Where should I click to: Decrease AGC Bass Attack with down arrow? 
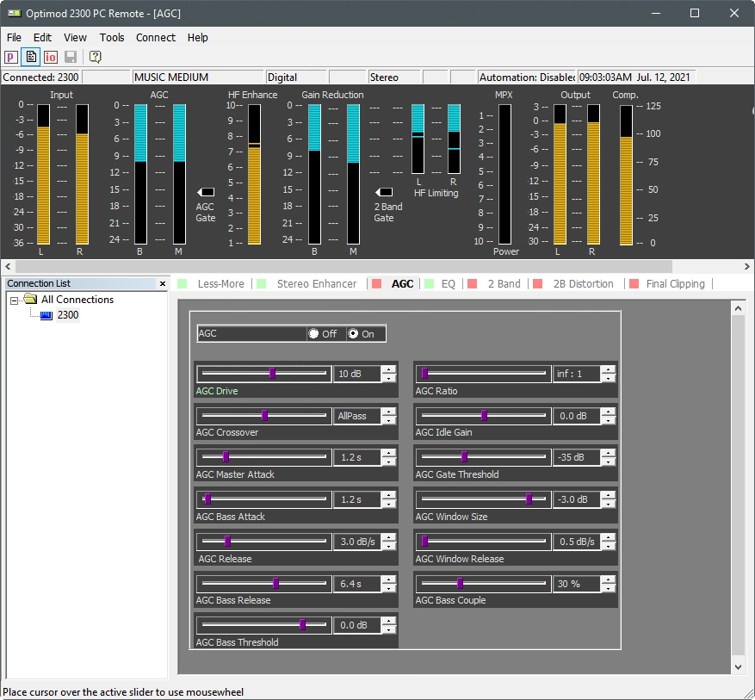(x=388, y=504)
